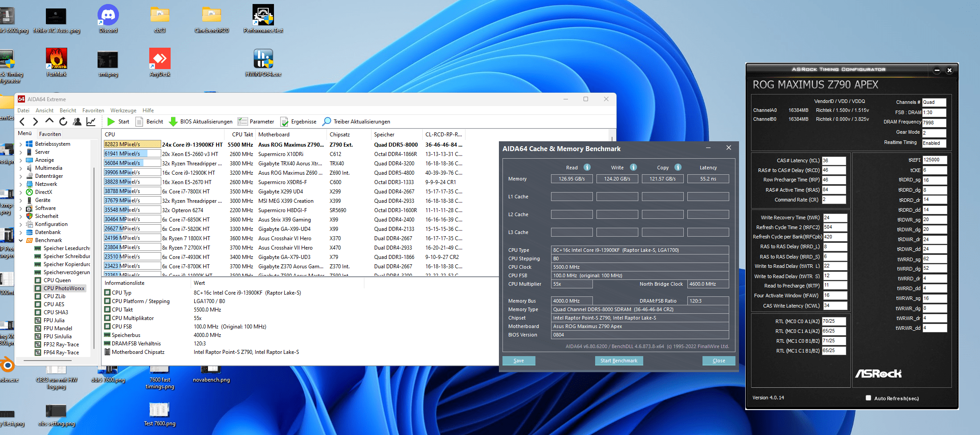Select the novabench.png desktop file

(x=211, y=374)
